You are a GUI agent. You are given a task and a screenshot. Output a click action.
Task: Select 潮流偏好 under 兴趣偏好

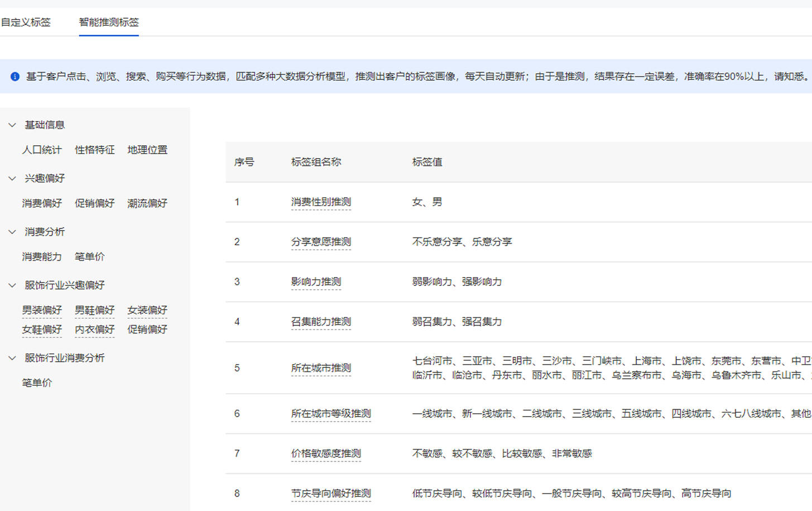click(x=147, y=203)
